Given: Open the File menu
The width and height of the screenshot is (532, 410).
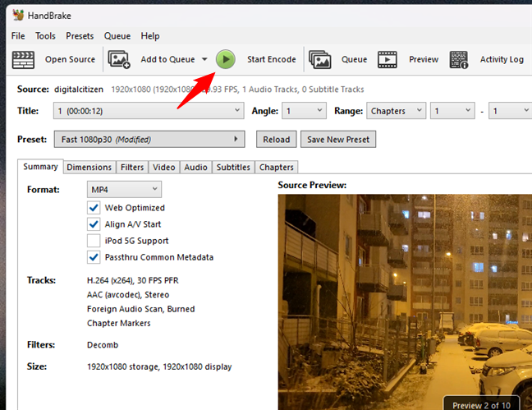Looking at the screenshot, I should tap(18, 36).
